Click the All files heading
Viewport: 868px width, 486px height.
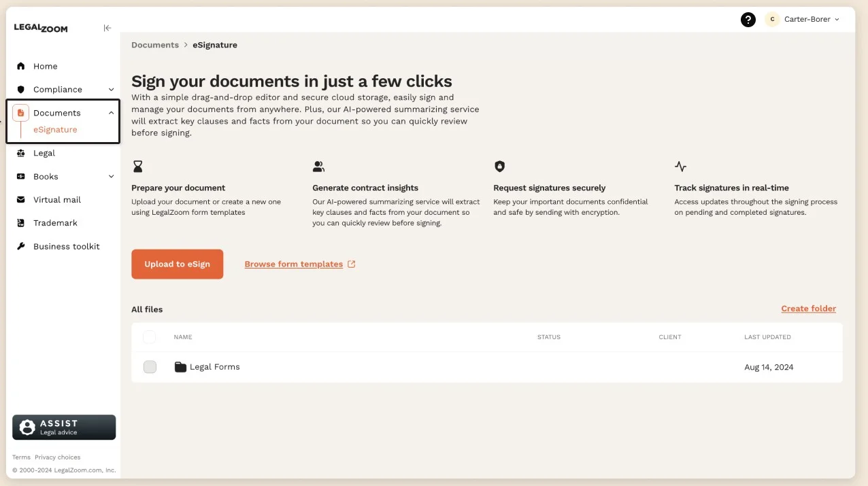147,309
